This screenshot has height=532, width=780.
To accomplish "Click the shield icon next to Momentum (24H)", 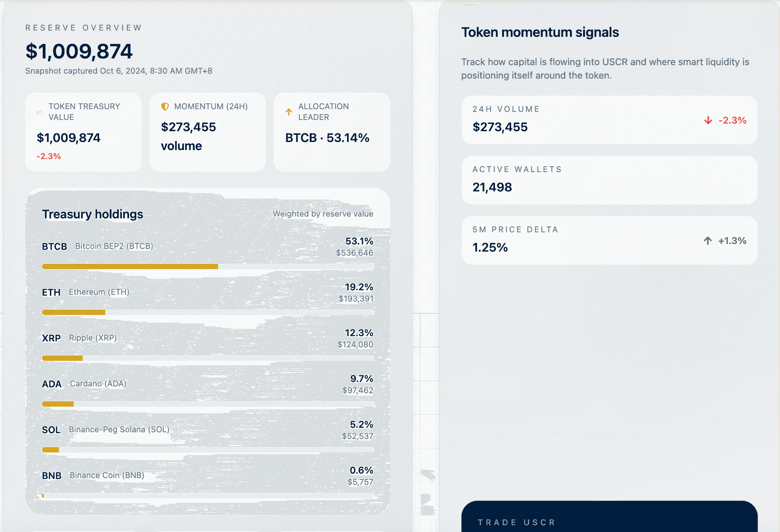I will tap(165, 106).
